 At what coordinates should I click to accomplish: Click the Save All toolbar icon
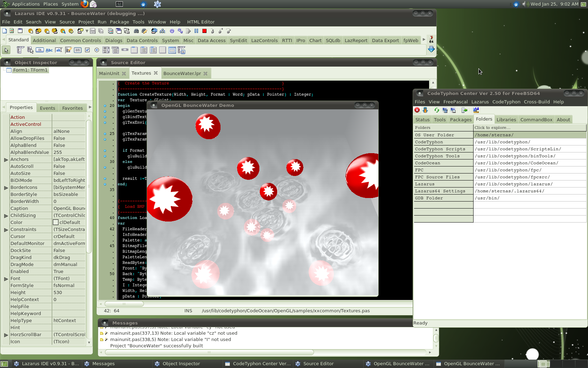[x=100, y=31]
